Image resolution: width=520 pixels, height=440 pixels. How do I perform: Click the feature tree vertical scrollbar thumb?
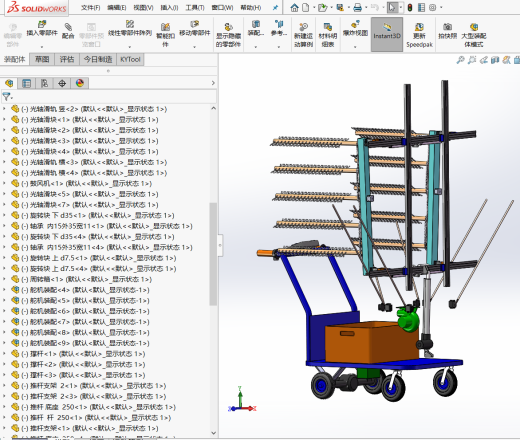(213, 254)
